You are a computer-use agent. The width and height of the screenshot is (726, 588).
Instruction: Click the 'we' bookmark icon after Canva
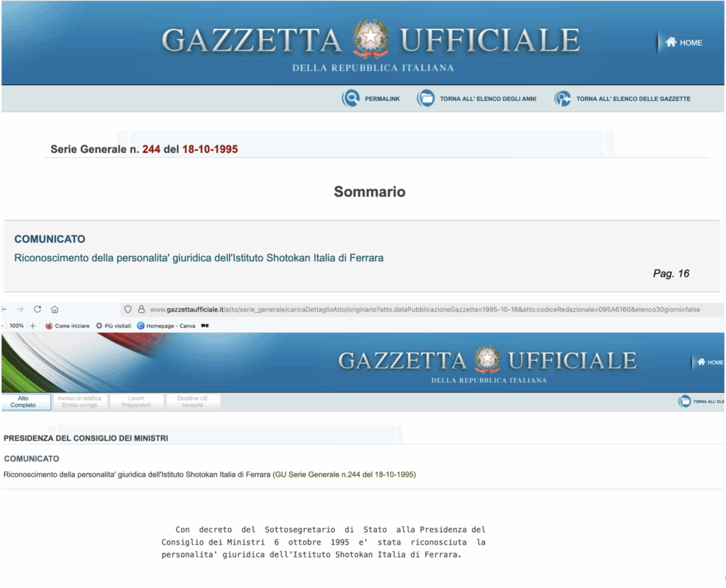point(205,326)
